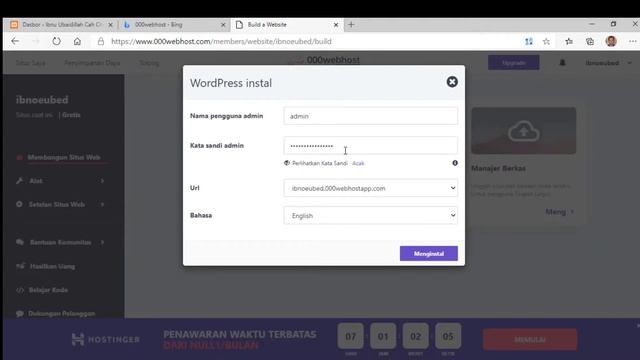Viewport: 640px width, 360px height.
Task: Click the Manajer Berkas upload cloud thumbnail
Action: tap(524, 131)
